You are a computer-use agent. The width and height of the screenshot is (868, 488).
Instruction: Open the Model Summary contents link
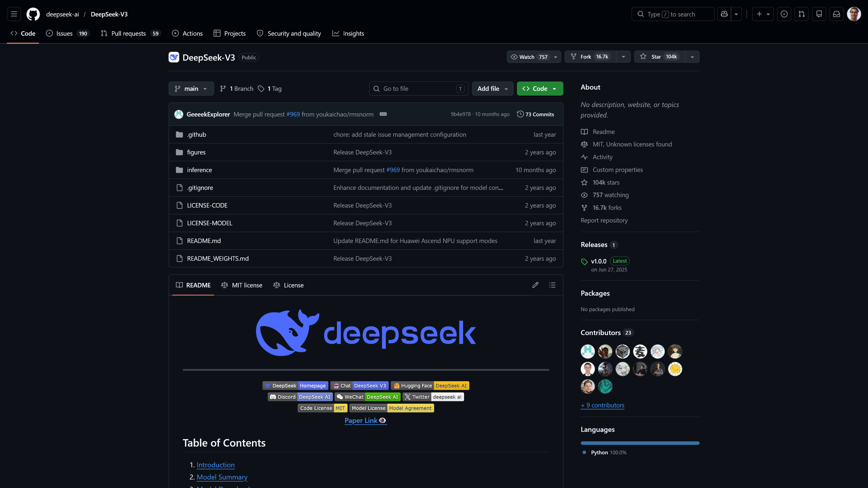[222, 477]
